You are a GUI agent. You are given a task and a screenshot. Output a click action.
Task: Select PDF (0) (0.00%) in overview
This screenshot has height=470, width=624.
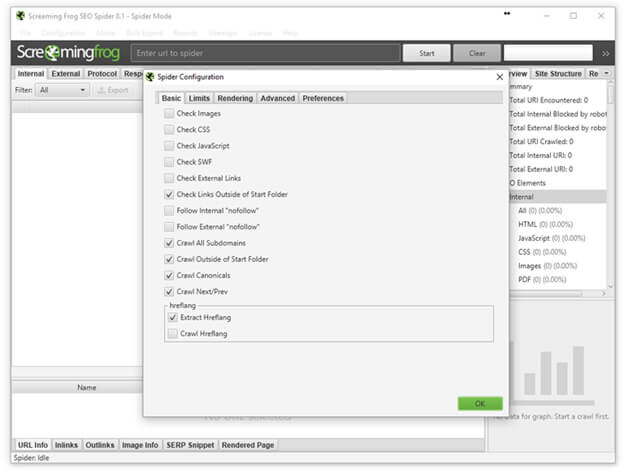click(x=542, y=279)
